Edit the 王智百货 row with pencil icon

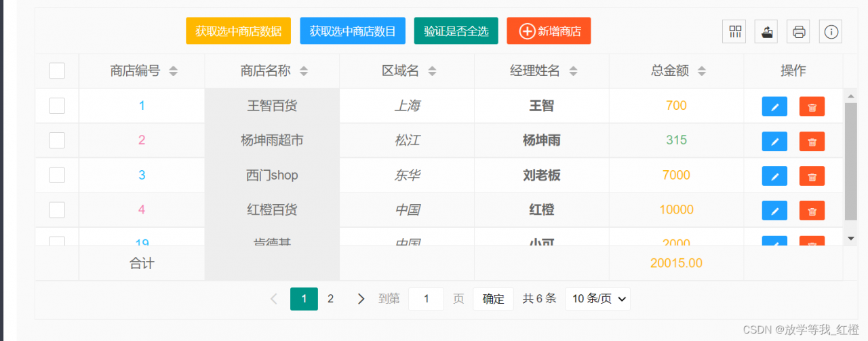point(774,106)
